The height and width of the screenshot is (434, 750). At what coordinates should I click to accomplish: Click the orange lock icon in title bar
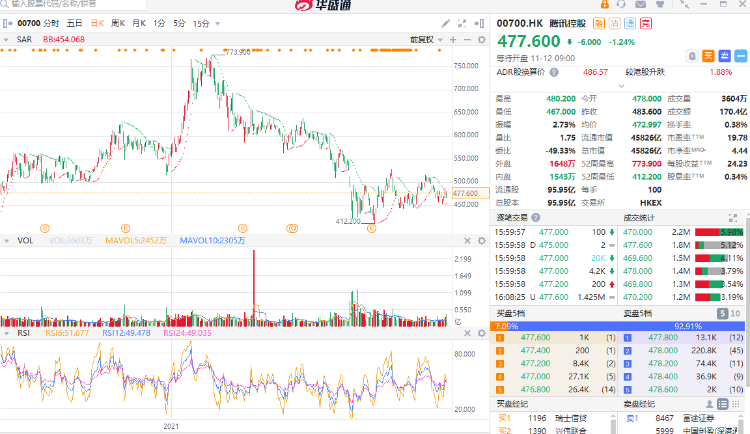[605, 4]
